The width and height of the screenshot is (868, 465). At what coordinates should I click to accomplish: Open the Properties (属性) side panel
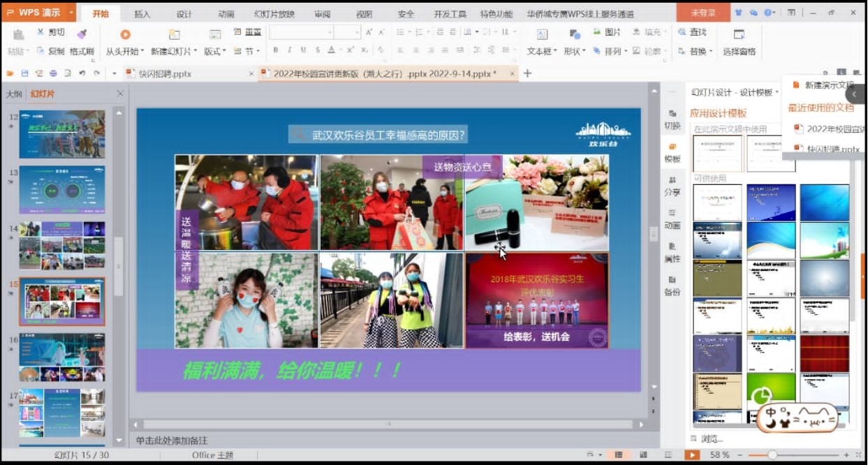point(672,253)
